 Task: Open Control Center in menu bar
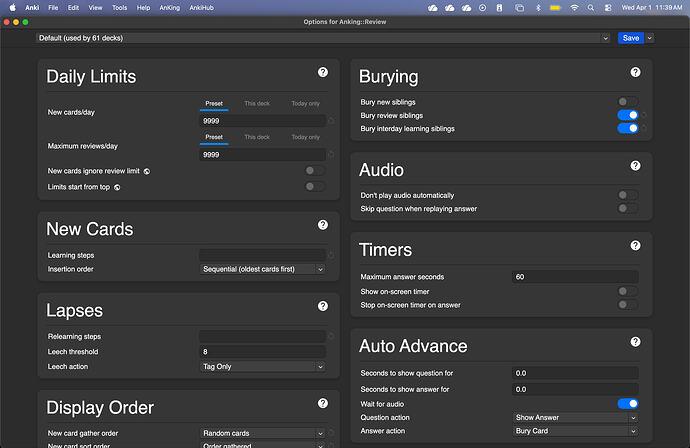click(608, 7)
